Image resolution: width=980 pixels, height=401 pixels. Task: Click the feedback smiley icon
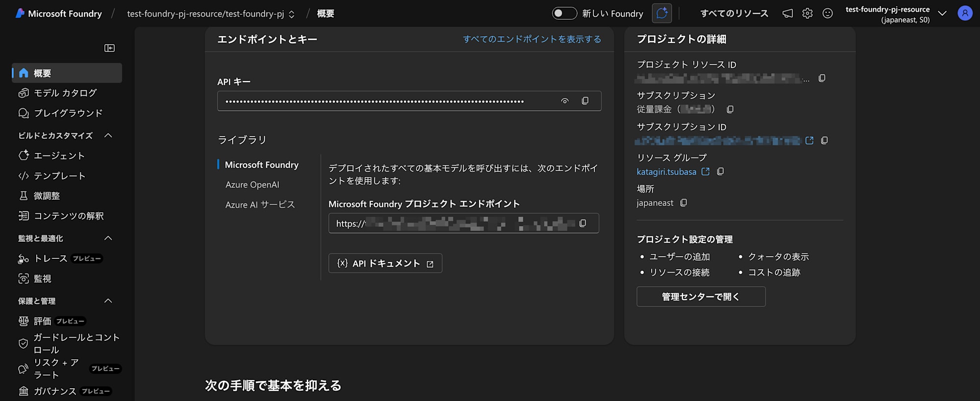[828, 14]
